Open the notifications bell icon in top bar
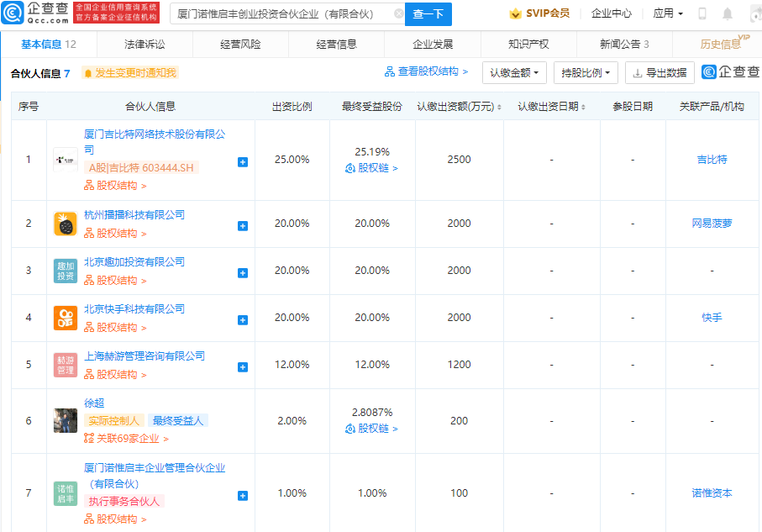The height and width of the screenshot is (532, 762). pyautogui.click(x=728, y=13)
